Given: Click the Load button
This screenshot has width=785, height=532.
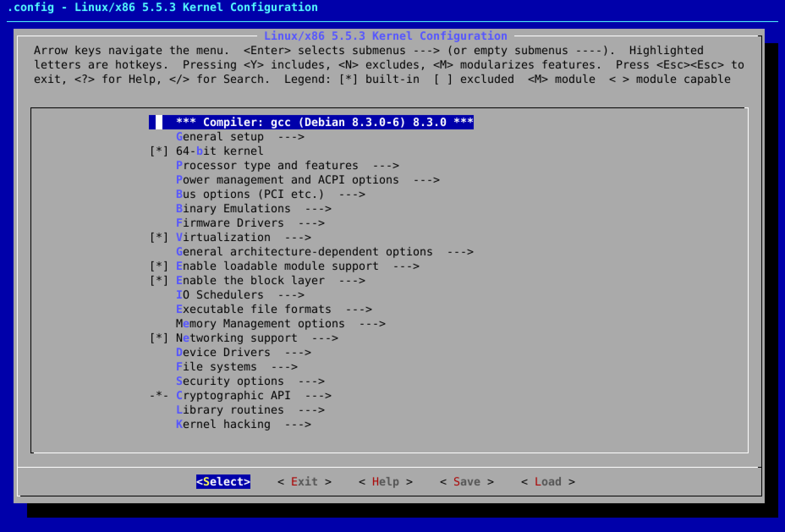Looking at the screenshot, I should click(x=548, y=482).
